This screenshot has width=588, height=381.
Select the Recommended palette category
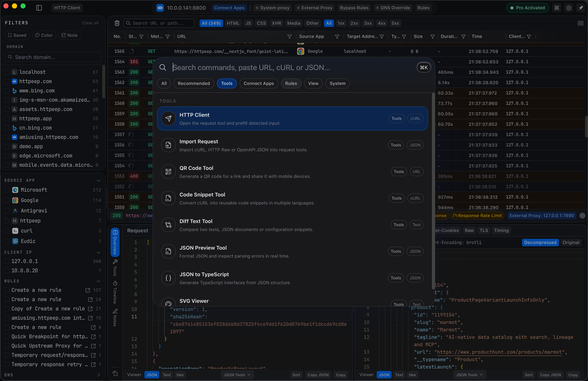point(194,83)
